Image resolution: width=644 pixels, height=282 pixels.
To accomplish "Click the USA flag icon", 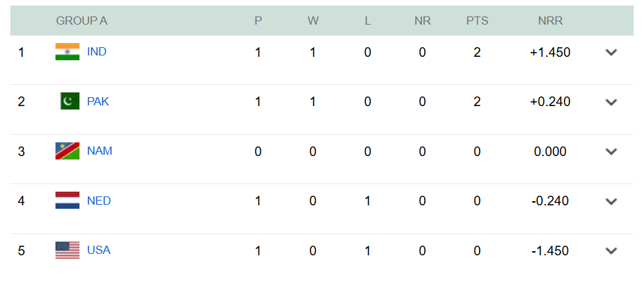I will (x=67, y=251).
